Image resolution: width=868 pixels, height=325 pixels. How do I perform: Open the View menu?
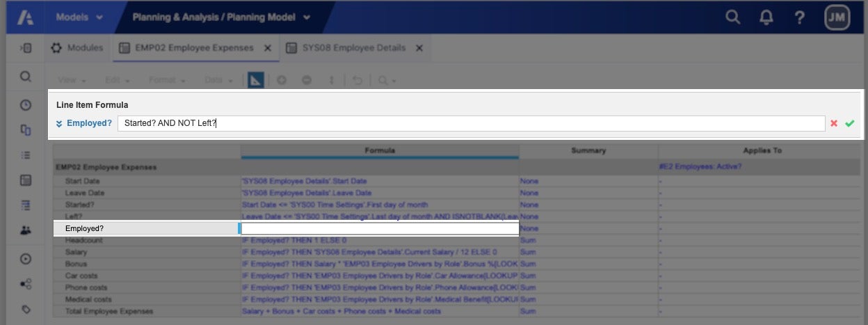tap(71, 80)
